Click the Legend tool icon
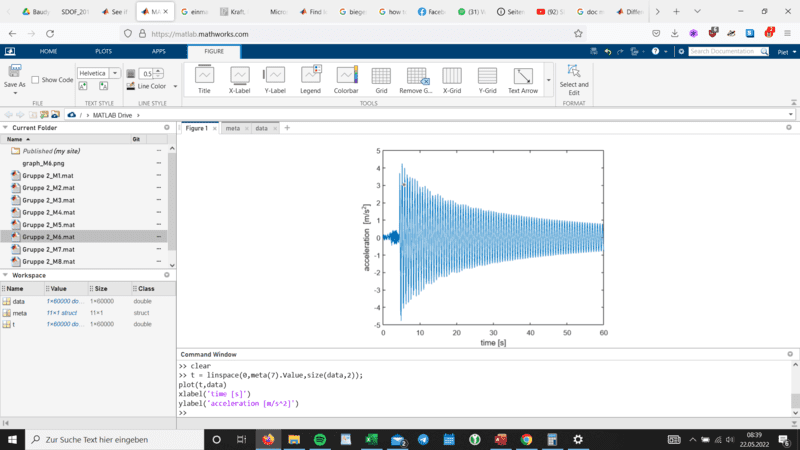Screen dimensions: 800x450 [x=310, y=78]
